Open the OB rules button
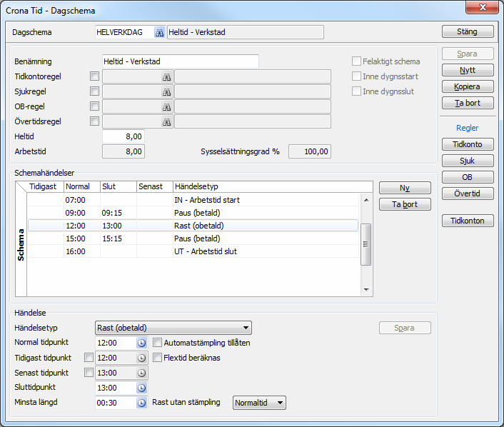Screen dimensions: 504x427 468,177
